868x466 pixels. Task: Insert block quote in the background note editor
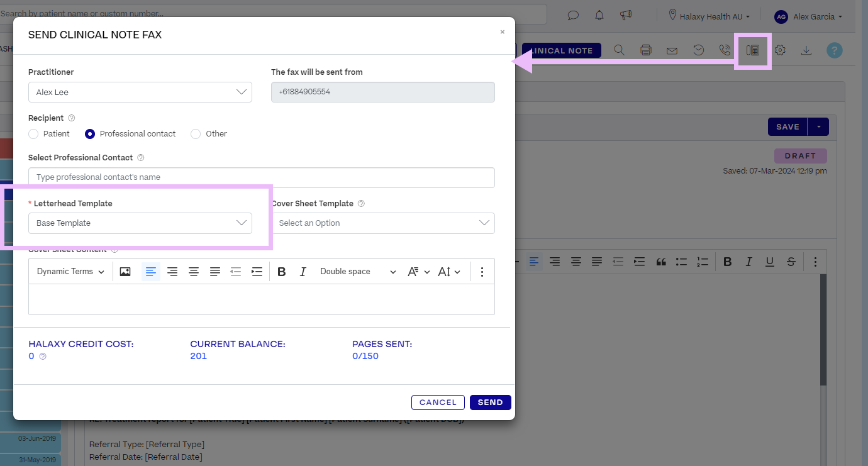pos(660,262)
